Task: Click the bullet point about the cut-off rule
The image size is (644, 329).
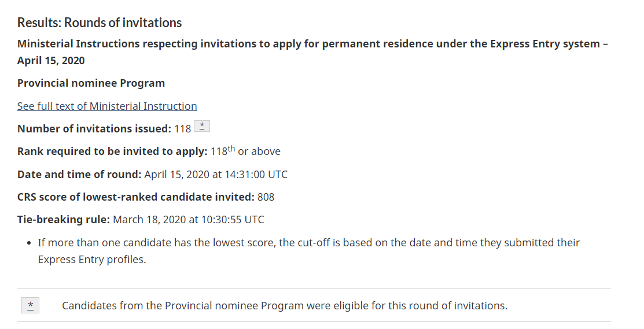Action: tap(308, 243)
